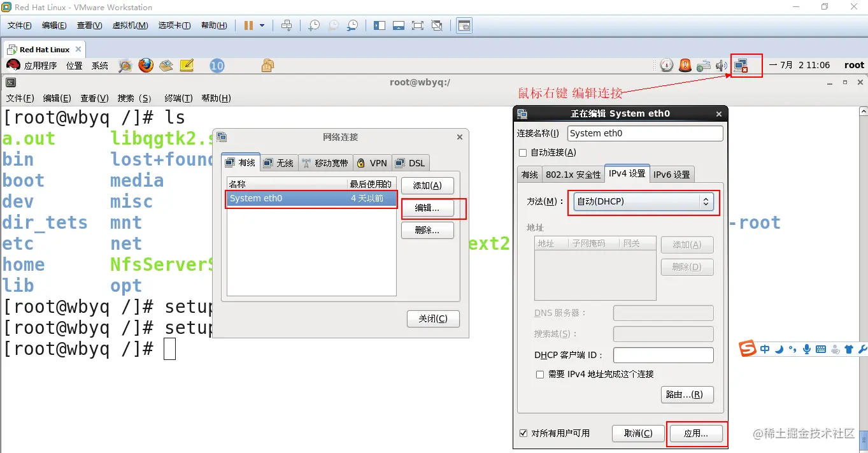Click the panel clock showing 11:06
868x453 pixels.
tap(799, 65)
